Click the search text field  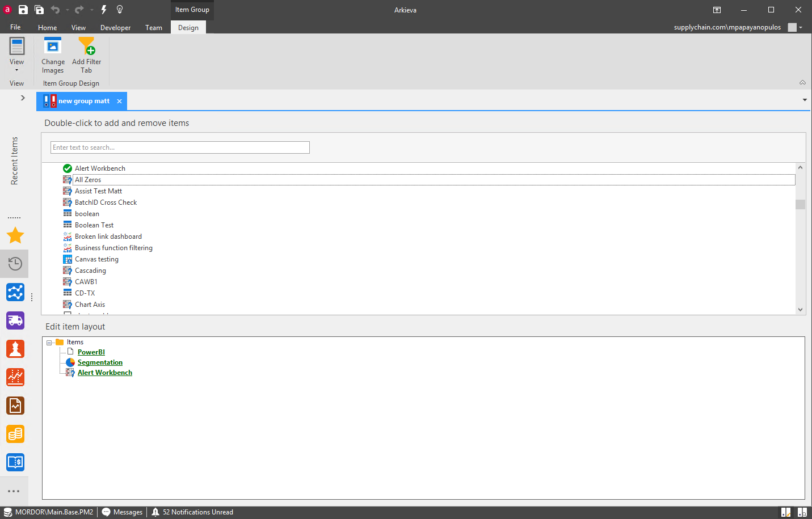pos(180,147)
